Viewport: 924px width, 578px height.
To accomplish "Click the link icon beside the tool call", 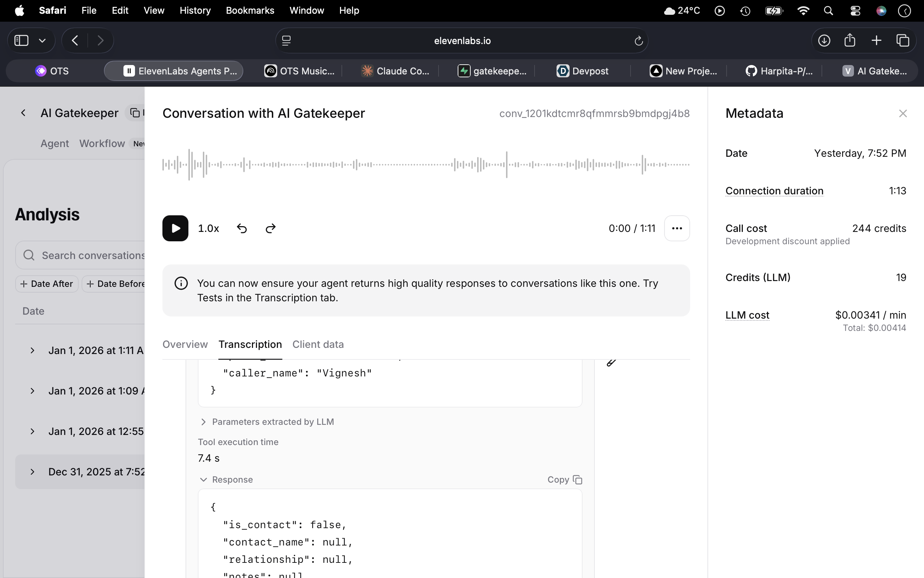I will tap(611, 362).
